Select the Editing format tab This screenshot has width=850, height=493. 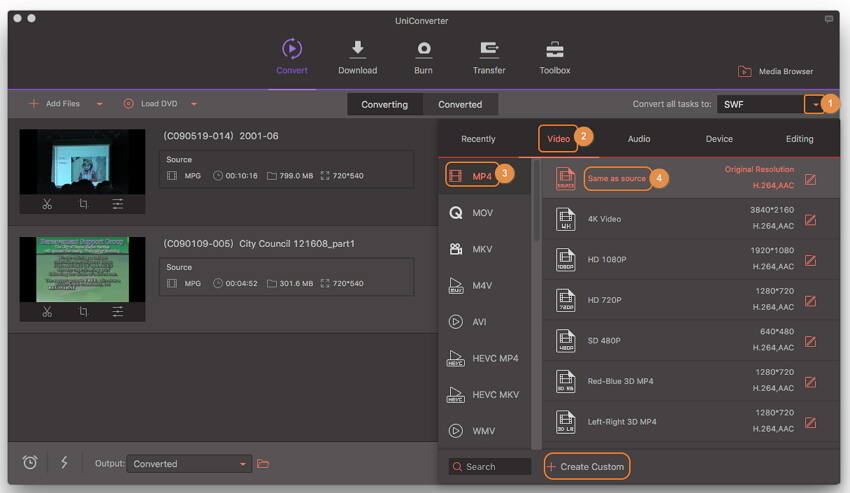click(x=800, y=139)
